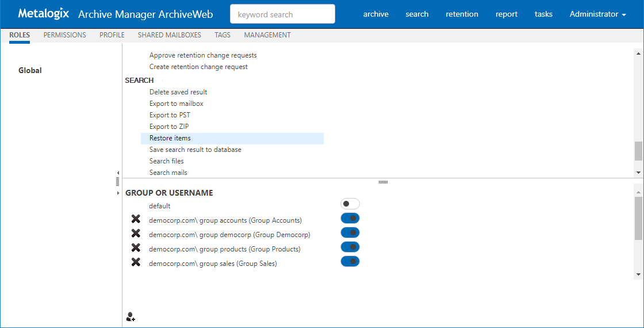Remove group accounts with X icon
Screen dimensions: 644x328
point(136,219)
